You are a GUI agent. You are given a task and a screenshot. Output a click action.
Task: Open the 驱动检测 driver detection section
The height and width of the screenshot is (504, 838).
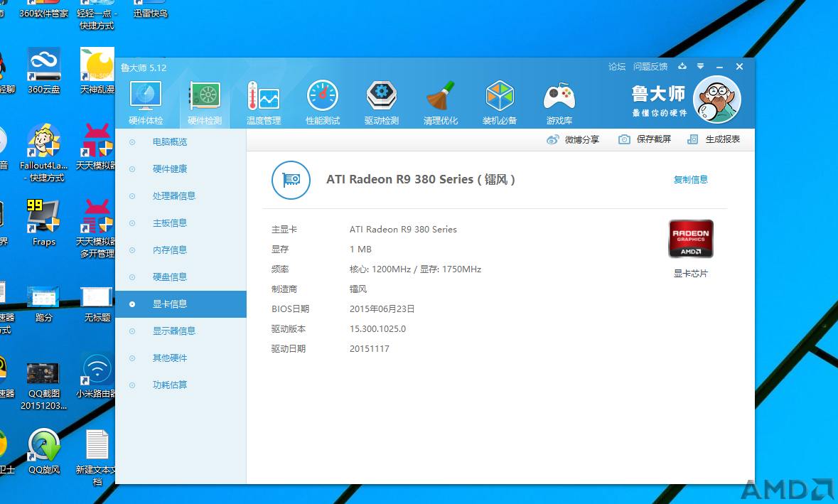click(381, 103)
